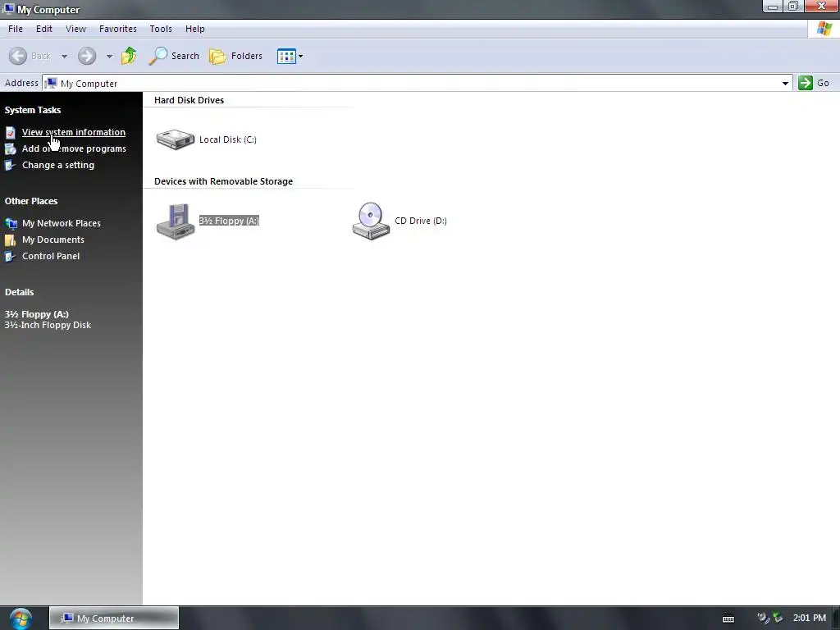Select the 3½ Floppy (A:) drive icon
The height and width of the screenshot is (630, 840).
pyautogui.click(x=176, y=221)
